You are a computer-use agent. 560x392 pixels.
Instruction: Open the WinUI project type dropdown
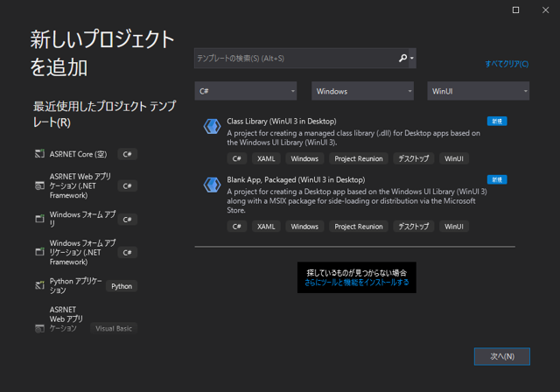[479, 91]
